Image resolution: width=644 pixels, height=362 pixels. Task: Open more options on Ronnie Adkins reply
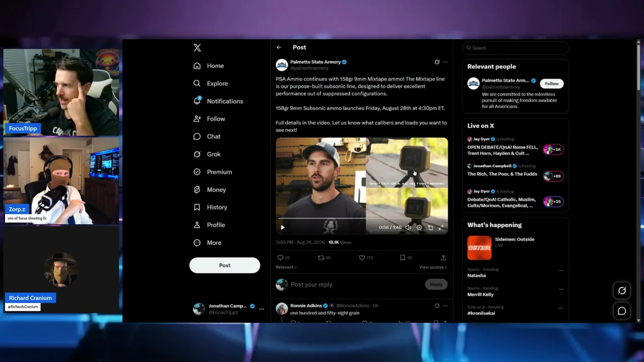point(445,306)
